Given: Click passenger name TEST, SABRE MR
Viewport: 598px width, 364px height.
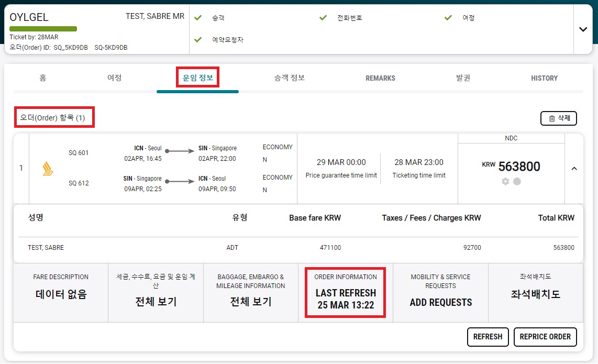Looking at the screenshot, I should pos(155,16).
